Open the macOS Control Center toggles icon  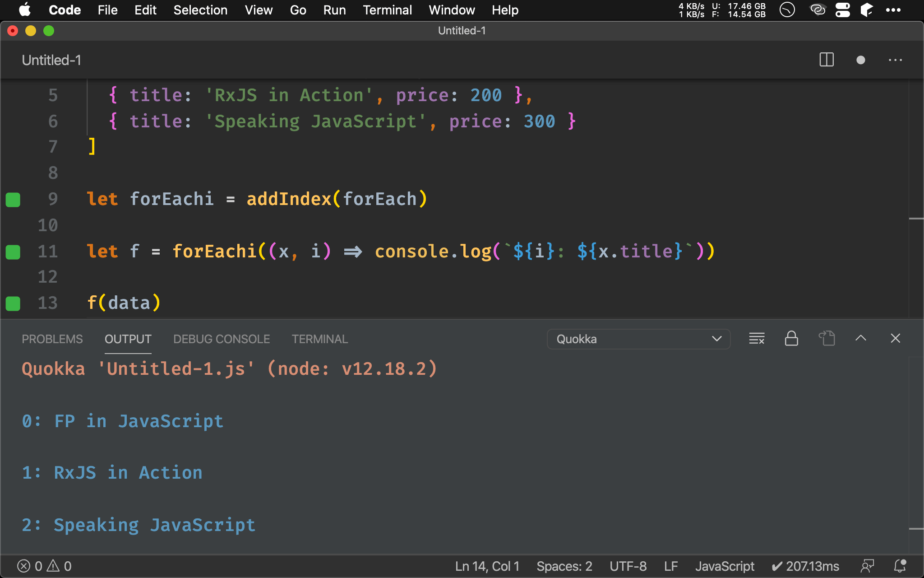click(843, 10)
